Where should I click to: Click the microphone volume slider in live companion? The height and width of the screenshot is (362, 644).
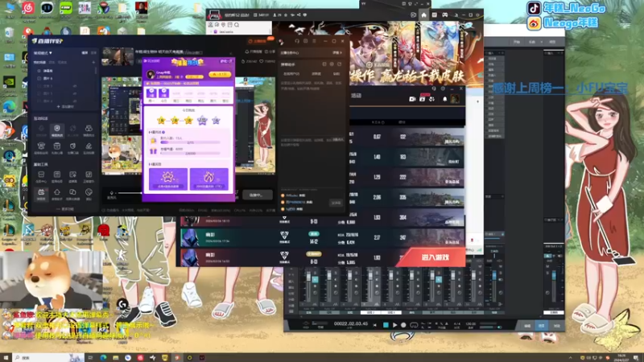pyautogui.click(x=130, y=192)
